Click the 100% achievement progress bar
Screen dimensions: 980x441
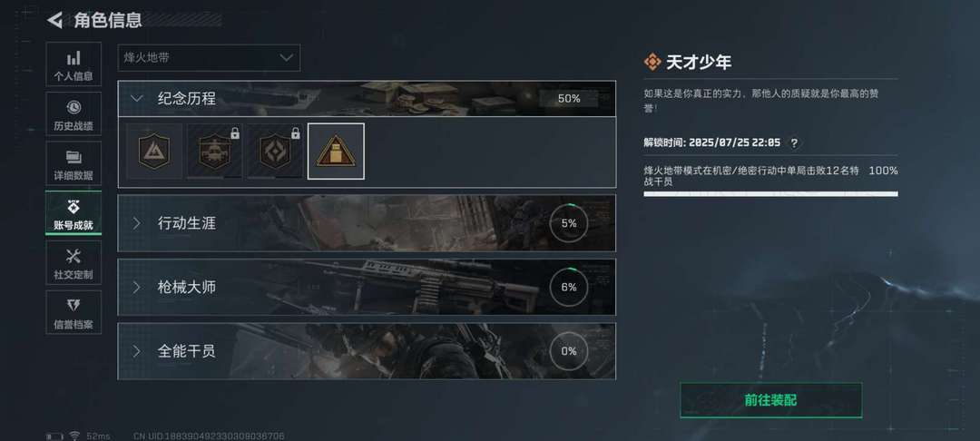tap(770, 194)
